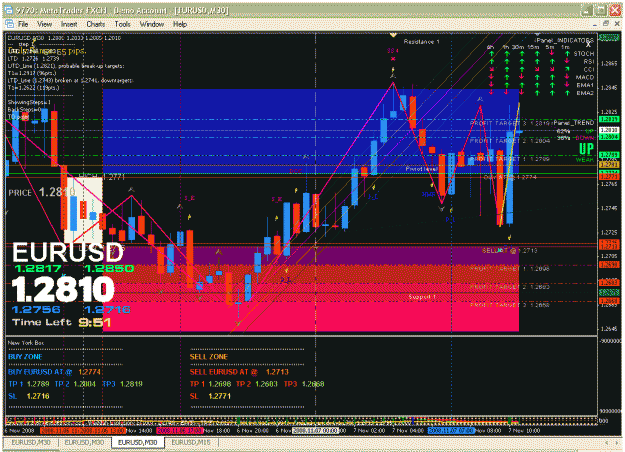
Task: Click the Pivot level label
Action: coord(421,169)
